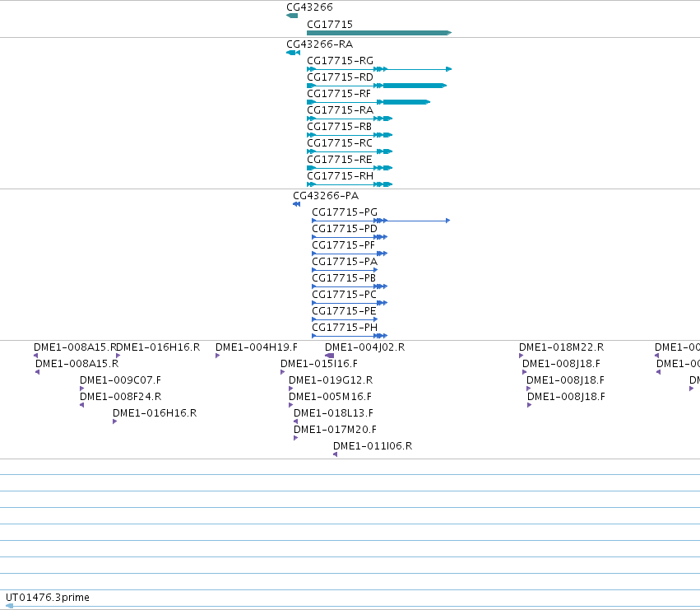Open the CG43266-RA transcript label
This screenshot has width=700, height=610.
pos(320,44)
